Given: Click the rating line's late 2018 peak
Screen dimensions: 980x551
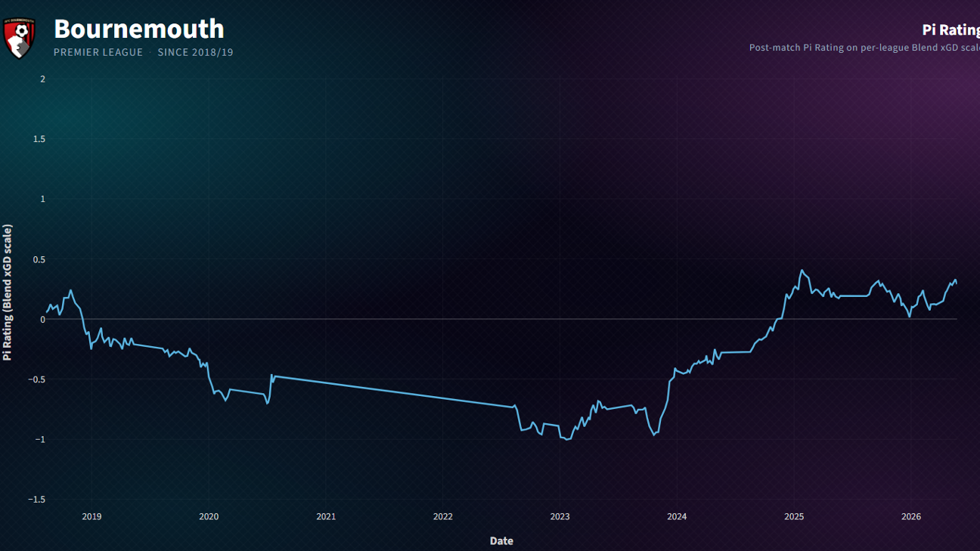Looking at the screenshot, I should (71, 290).
